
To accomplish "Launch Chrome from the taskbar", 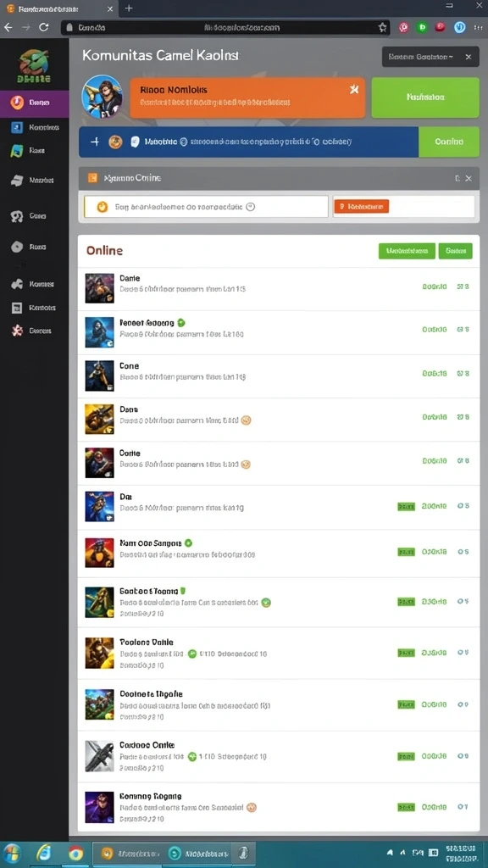I will (75, 853).
